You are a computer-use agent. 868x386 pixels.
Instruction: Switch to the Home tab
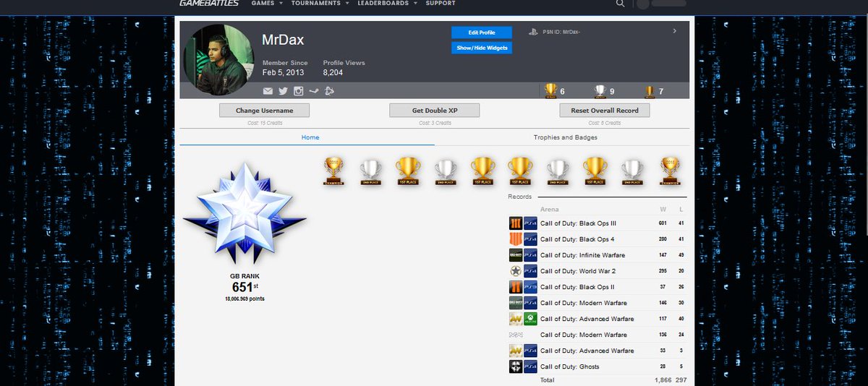[310, 137]
